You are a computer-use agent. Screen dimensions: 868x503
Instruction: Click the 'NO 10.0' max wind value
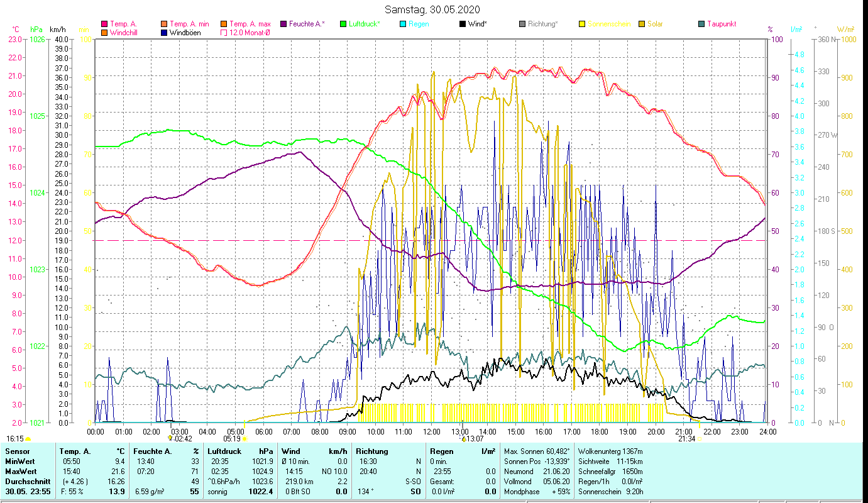coord(334,472)
